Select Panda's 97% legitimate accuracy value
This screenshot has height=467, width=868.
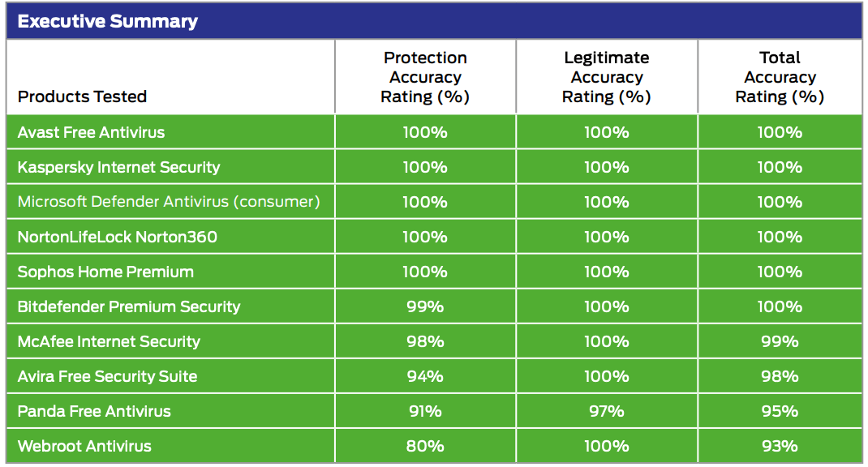[x=607, y=411]
